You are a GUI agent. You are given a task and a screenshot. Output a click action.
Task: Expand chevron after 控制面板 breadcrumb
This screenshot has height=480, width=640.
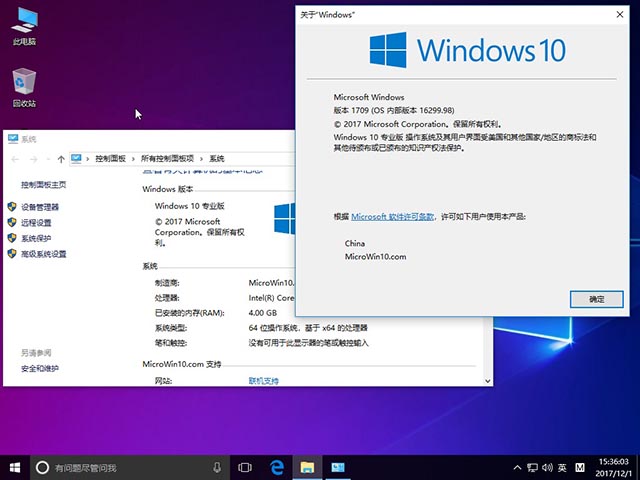[x=133, y=159]
